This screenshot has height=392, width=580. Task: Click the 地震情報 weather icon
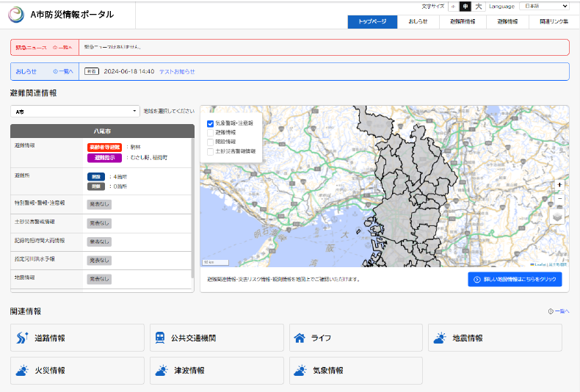coord(440,338)
